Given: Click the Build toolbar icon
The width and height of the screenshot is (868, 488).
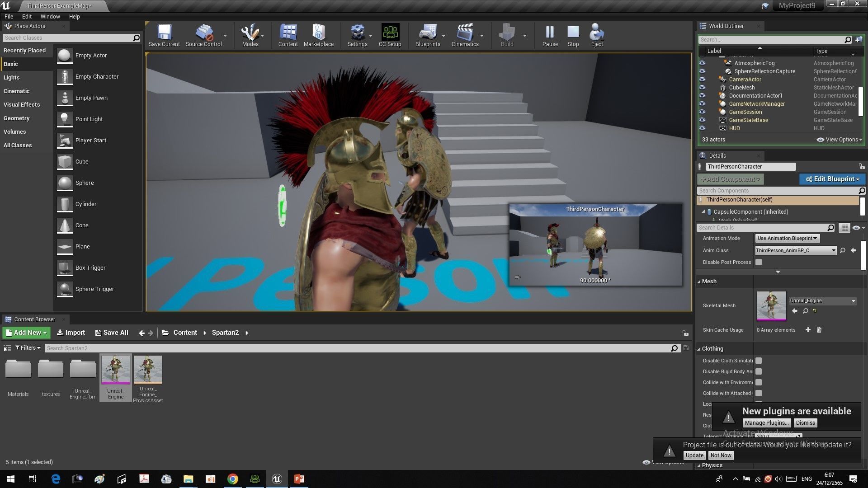Looking at the screenshot, I should 507,35.
